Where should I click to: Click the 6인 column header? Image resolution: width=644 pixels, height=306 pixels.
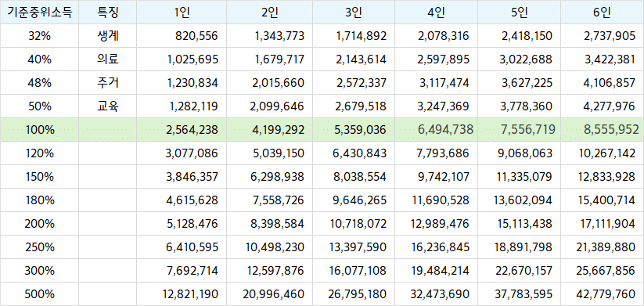602,13
